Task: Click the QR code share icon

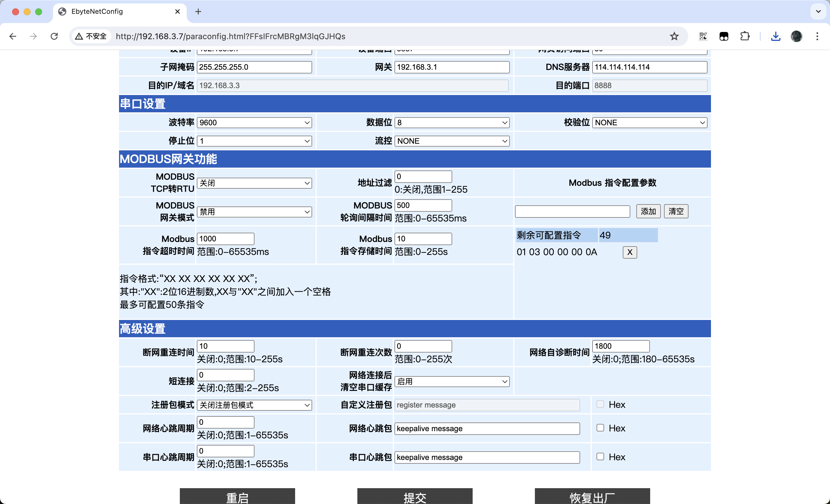Action: tap(703, 36)
